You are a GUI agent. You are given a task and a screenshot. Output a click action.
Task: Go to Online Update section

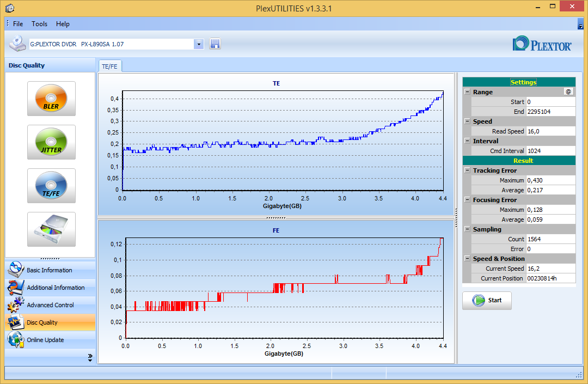click(50, 339)
